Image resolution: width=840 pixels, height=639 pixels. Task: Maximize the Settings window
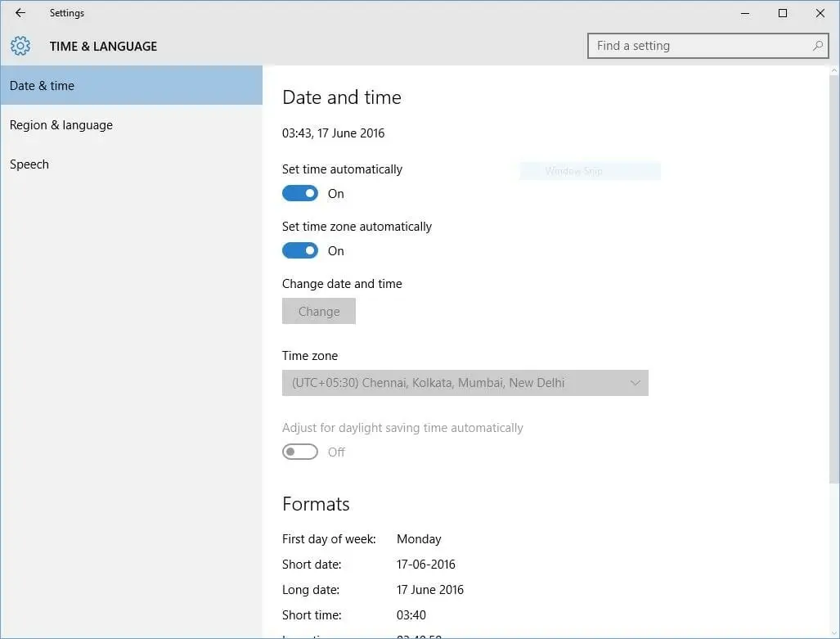(783, 13)
